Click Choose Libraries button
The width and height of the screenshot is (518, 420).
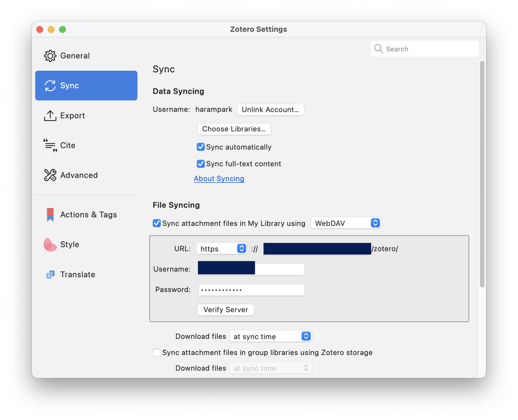234,129
